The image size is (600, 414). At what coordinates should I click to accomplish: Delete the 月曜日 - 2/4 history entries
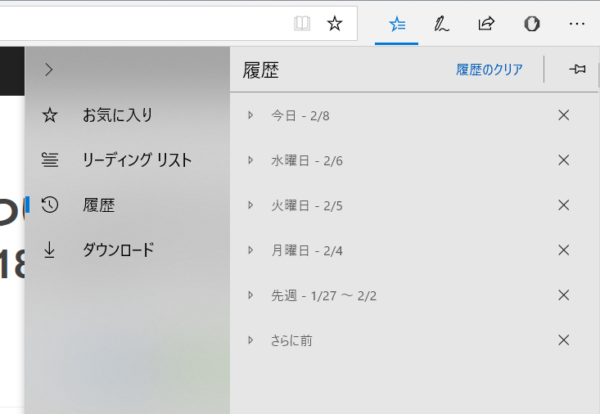[564, 250]
